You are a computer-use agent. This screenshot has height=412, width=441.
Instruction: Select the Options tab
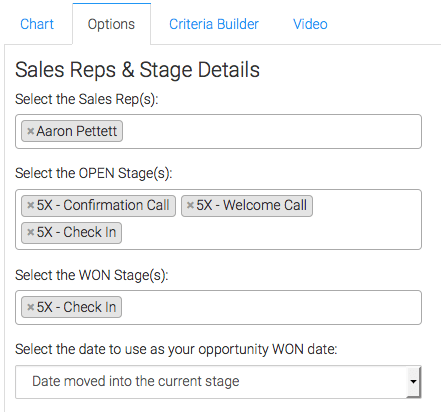[111, 24]
